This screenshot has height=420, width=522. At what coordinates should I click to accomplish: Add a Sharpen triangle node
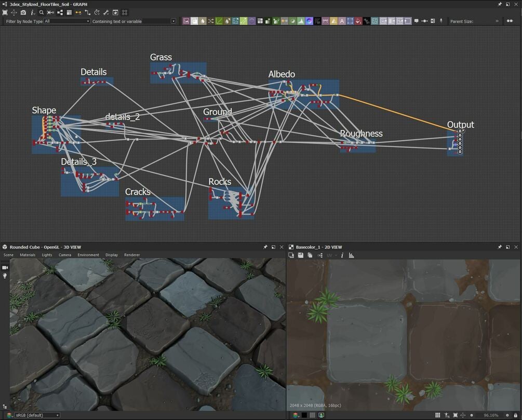point(333,21)
